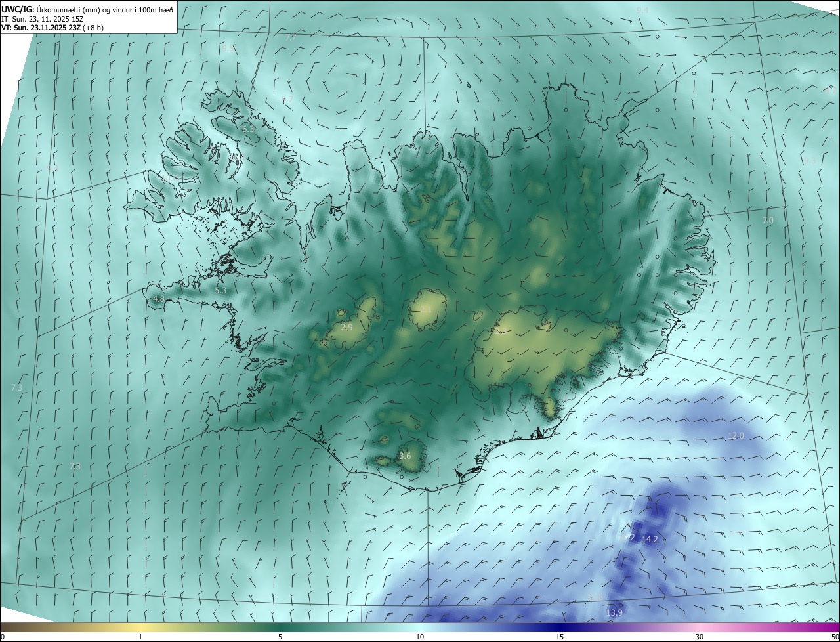Screen dimensions: 840x642
Task: Click the '1' label on the color scale
Action: [140, 637]
